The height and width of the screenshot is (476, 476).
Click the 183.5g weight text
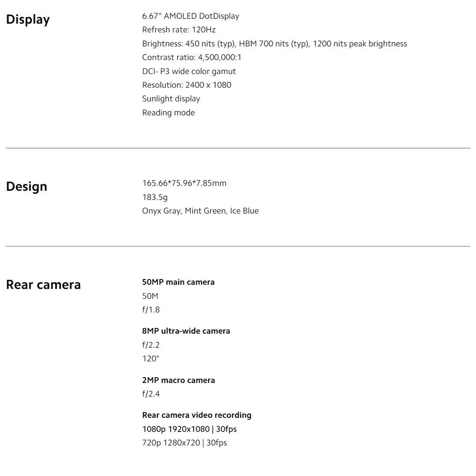tap(155, 197)
